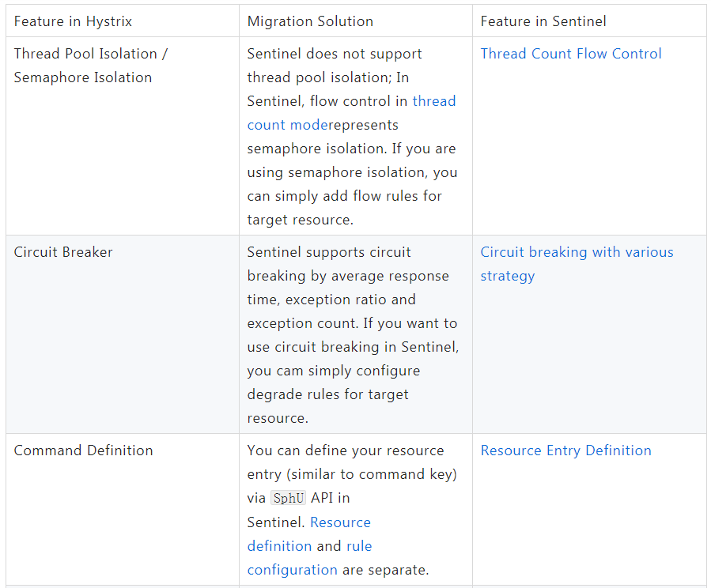Click the 'Feature in Sentinel' column header
The width and height of the screenshot is (711, 588).
pos(543,21)
